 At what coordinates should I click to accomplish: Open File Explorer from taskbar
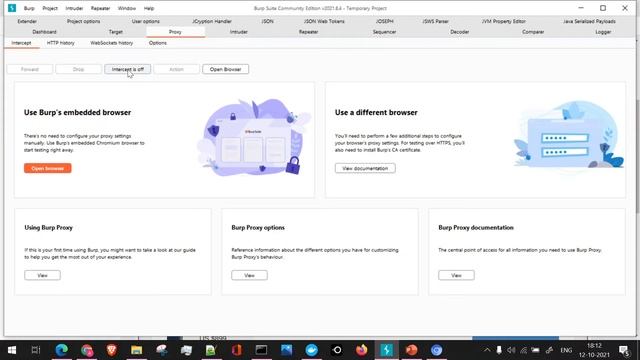coord(136,350)
